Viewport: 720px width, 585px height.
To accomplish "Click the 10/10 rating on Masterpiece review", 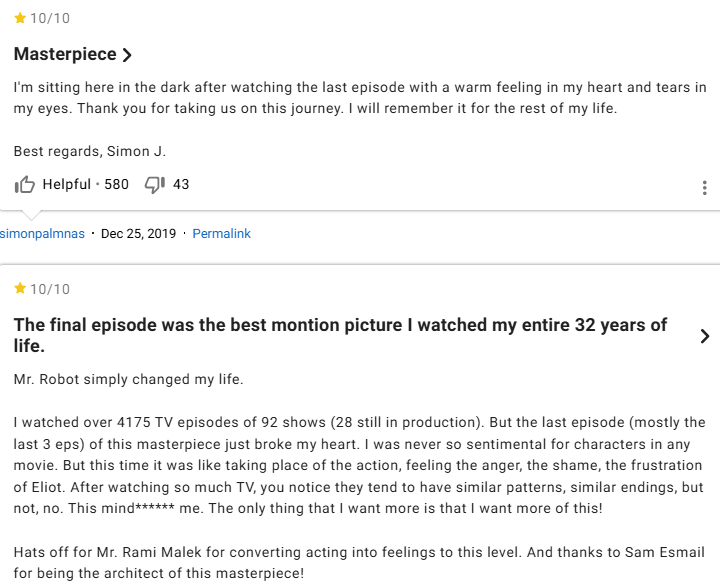I will pyautogui.click(x=50, y=18).
